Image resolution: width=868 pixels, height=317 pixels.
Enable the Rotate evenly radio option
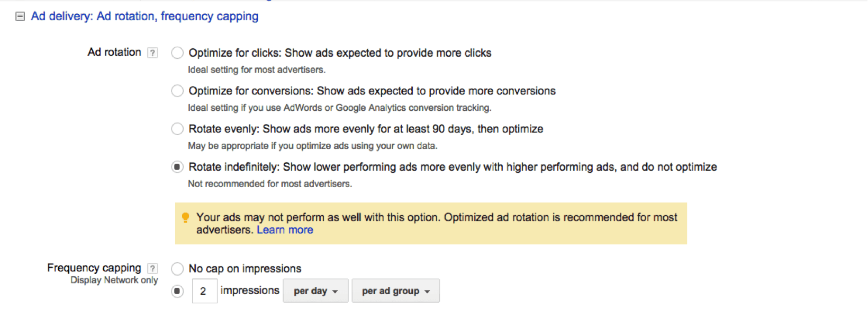point(177,129)
